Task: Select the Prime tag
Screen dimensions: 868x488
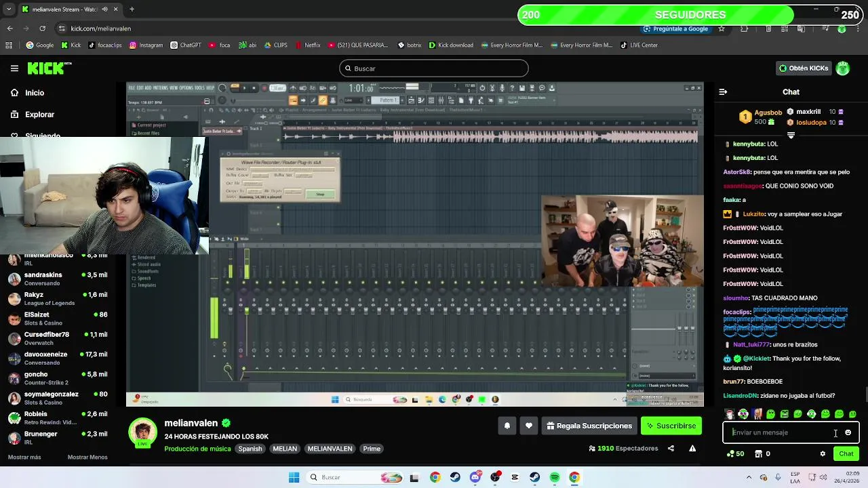Action: [x=372, y=449]
